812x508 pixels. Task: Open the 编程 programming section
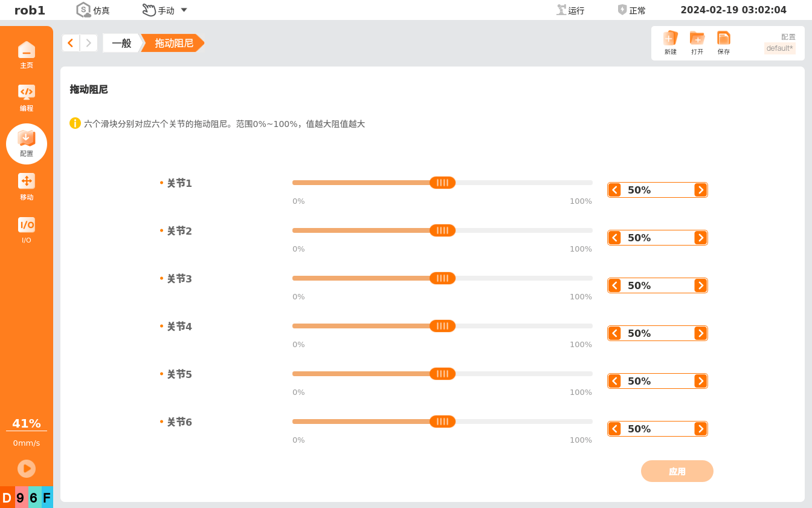coord(27,98)
